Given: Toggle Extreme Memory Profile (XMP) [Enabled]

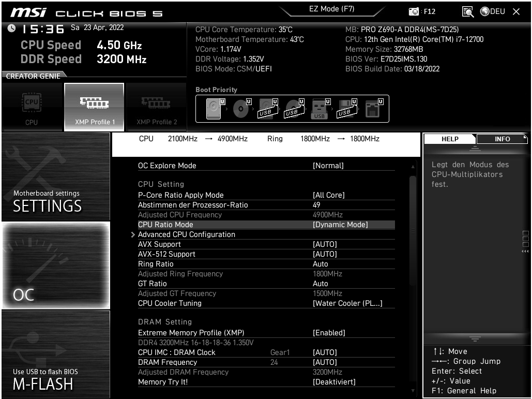Looking at the screenshot, I should 266,333.
